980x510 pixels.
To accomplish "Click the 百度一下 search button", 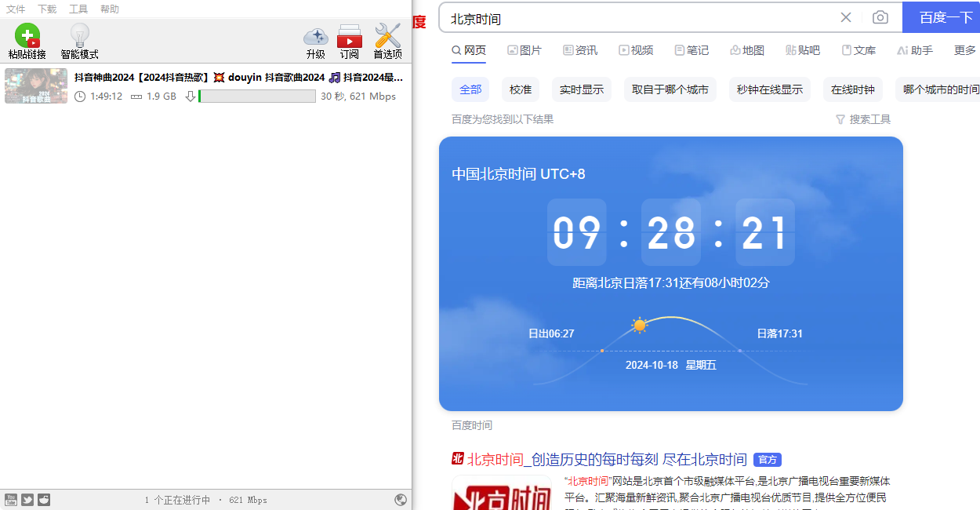I will [x=942, y=17].
